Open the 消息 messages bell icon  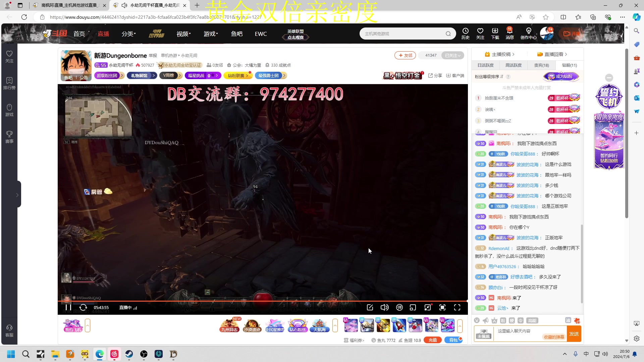click(x=510, y=34)
